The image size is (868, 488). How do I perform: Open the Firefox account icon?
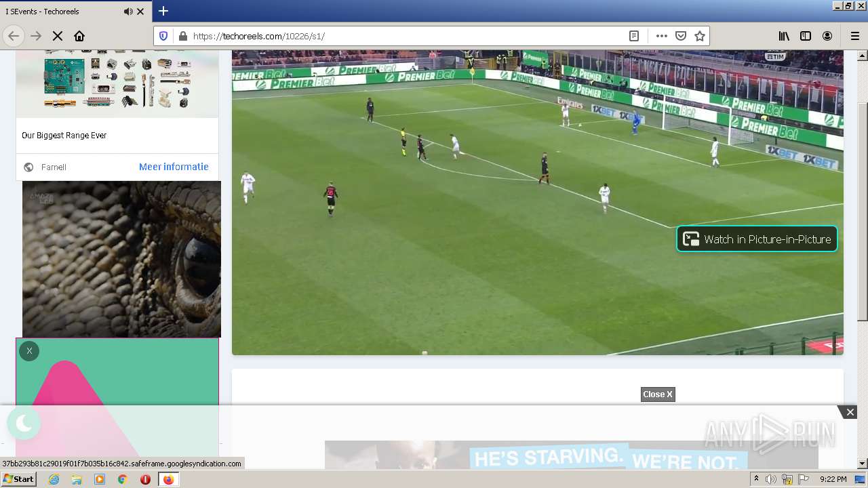click(827, 36)
